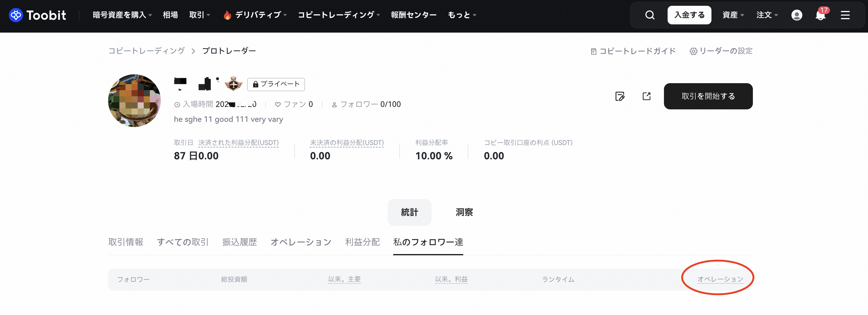Open the コピートレードガイド link
This screenshot has height=315, width=868.
(633, 51)
